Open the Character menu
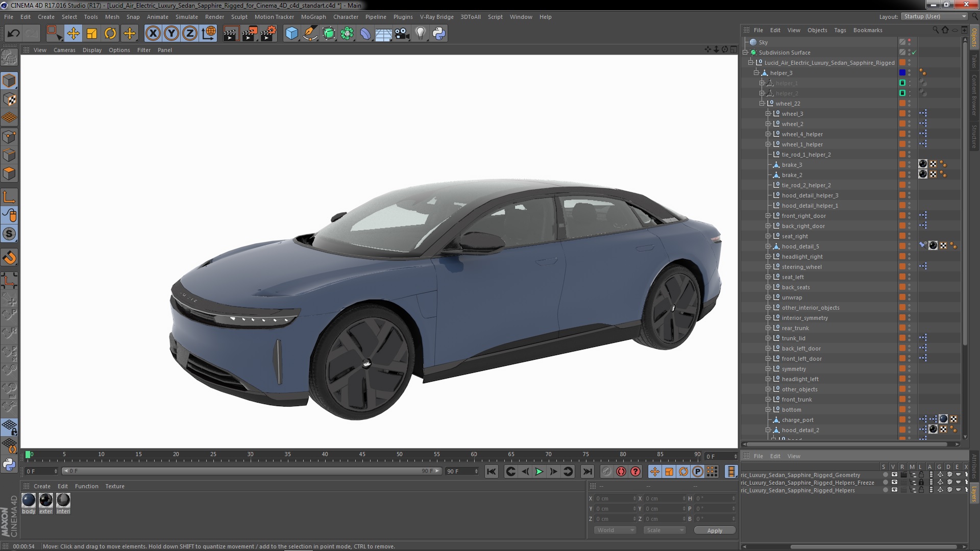This screenshot has height=551, width=980. pyautogui.click(x=346, y=17)
